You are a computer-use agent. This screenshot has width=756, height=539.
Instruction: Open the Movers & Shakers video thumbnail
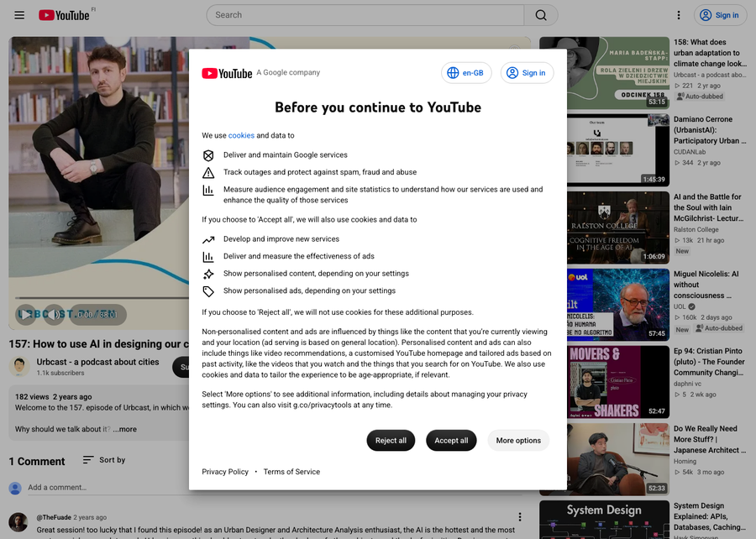[x=618, y=382]
